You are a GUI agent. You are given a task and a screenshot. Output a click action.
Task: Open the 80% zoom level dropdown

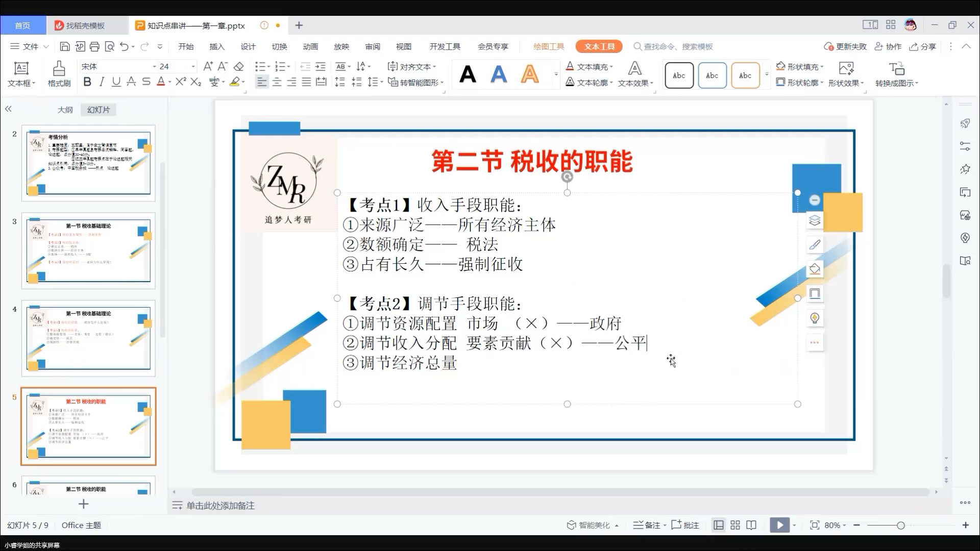833,524
